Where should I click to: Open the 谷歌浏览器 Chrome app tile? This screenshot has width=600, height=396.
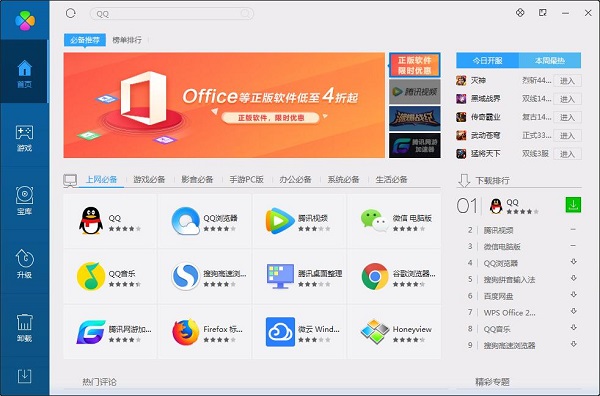click(394, 276)
